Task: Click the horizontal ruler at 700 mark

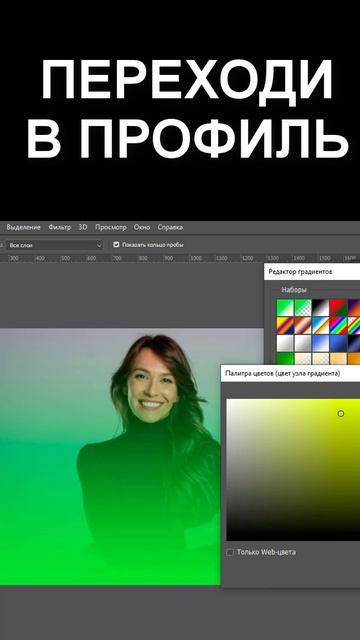Action: point(117,258)
